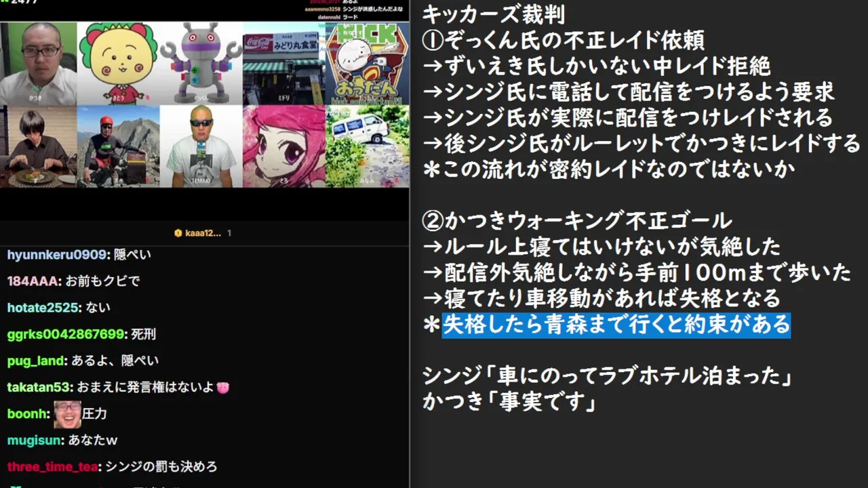Click the quote シンジ「車にのってラブホテル泊まった」

pos(608,375)
